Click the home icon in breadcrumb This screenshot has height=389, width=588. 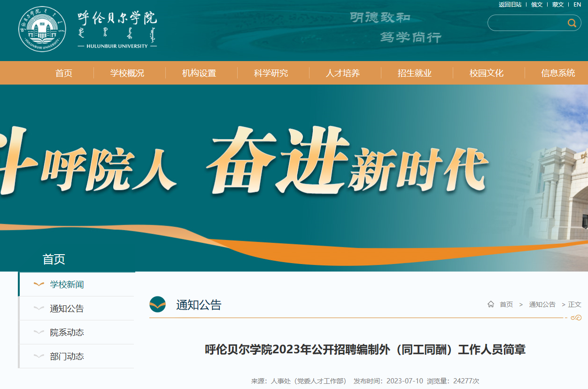pyautogui.click(x=491, y=304)
